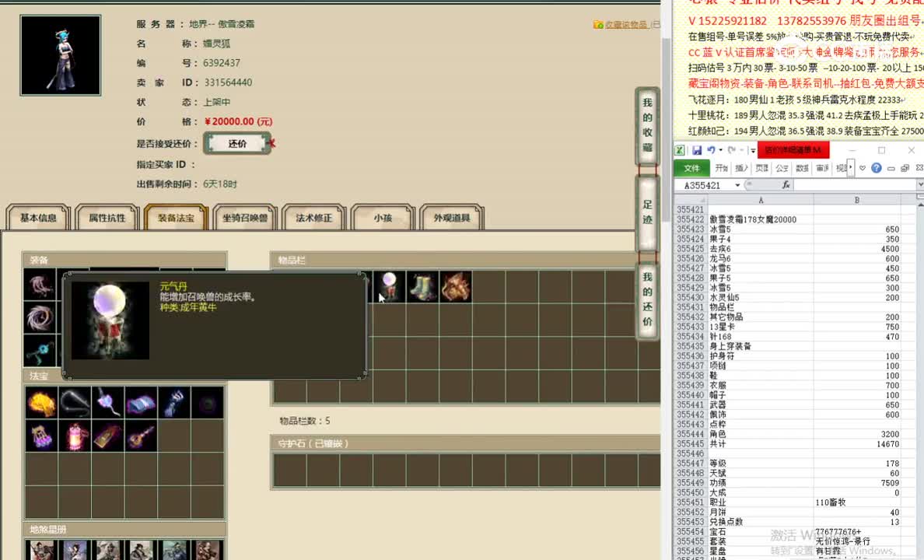
Task: Click the fx insert function icon
Action: coord(786,185)
